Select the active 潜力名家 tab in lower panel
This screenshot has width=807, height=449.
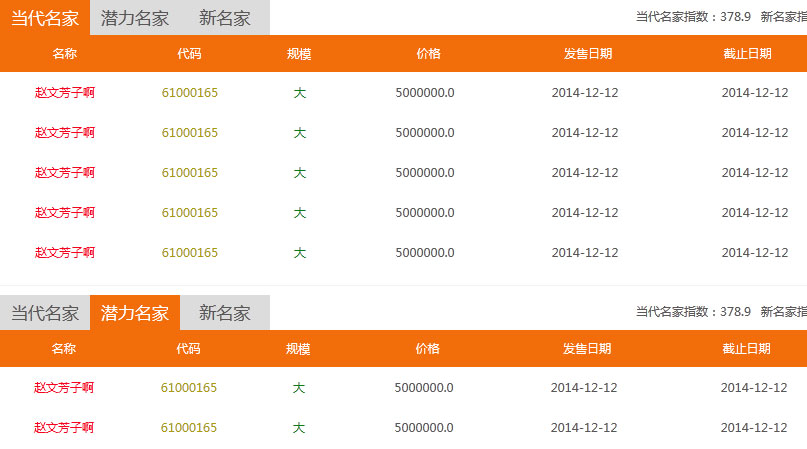[135, 313]
